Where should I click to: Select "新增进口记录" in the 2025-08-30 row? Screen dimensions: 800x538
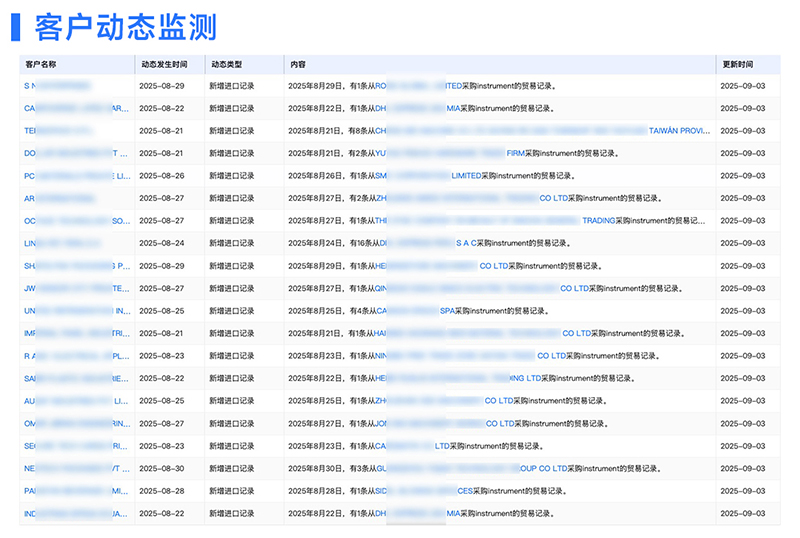point(232,468)
